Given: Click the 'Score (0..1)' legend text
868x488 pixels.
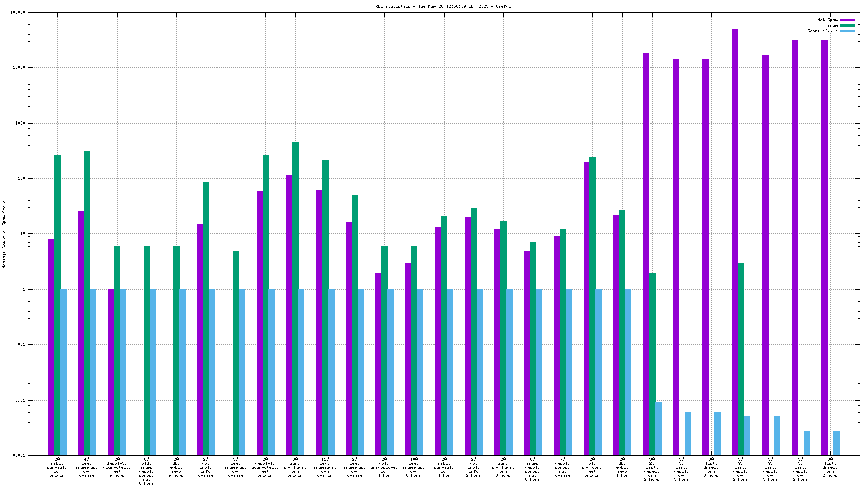Looking at the screenshot, I should click(x=822, y=31).
